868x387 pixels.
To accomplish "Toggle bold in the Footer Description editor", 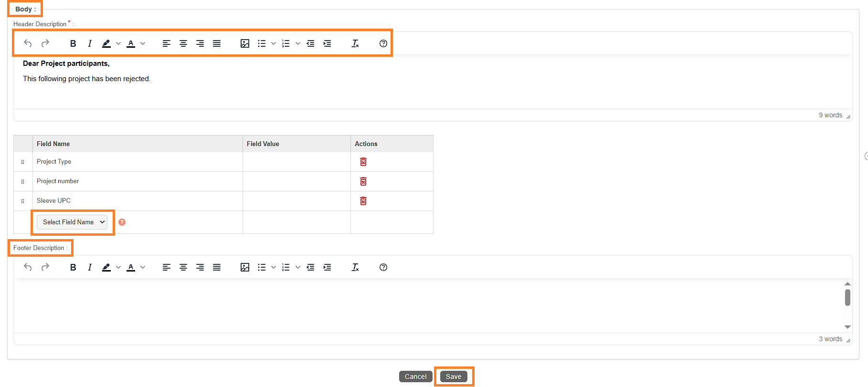I will (x=73, y=267).
